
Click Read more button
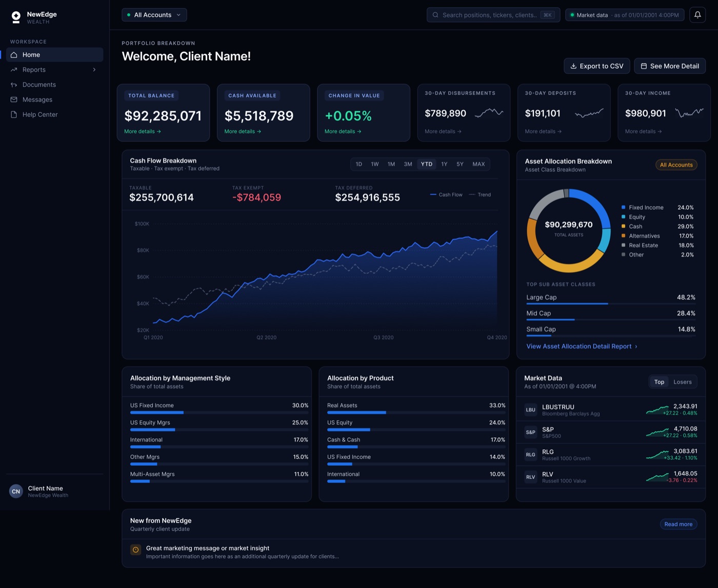pyautogui.click(x=678, y=524)
